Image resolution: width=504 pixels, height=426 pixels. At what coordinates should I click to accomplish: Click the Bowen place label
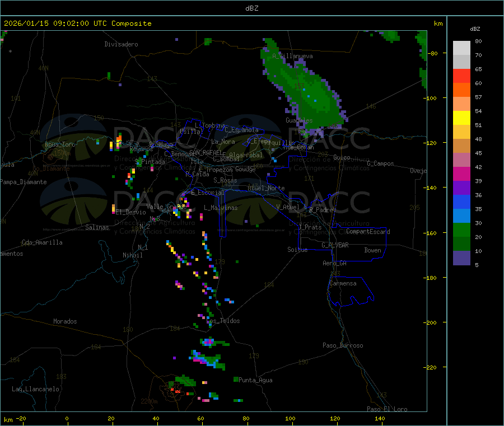point(372,250)
